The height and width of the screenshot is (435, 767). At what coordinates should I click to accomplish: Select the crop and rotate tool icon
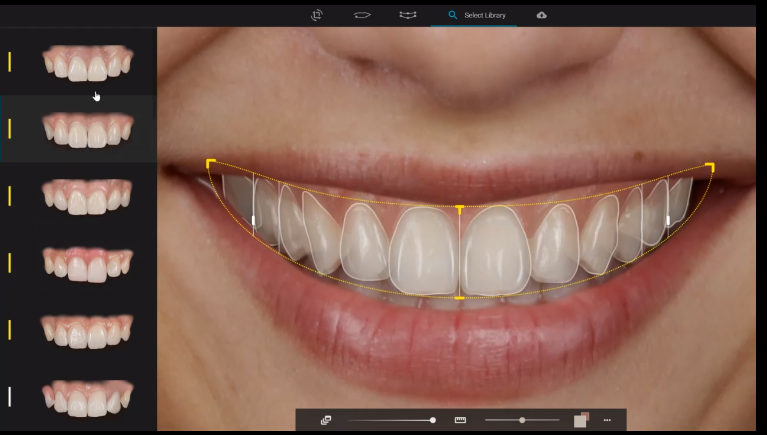click(x=317, y=15)
